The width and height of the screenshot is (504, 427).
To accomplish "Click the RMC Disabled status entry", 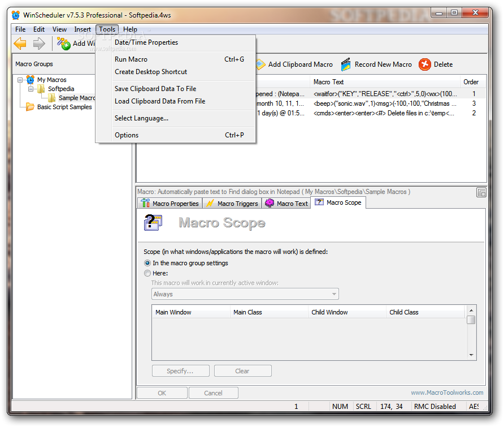I will pyautogui.click(x=435, y=407).
